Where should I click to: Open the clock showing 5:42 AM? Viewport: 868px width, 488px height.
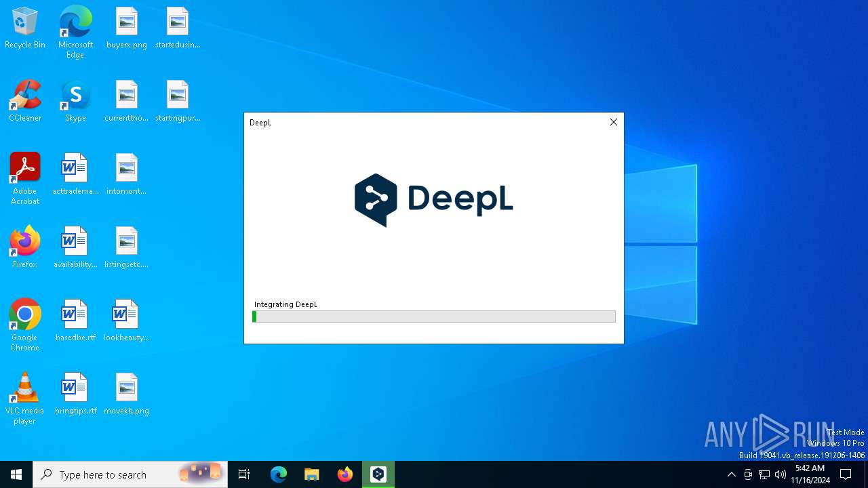(x=810, y=474)
